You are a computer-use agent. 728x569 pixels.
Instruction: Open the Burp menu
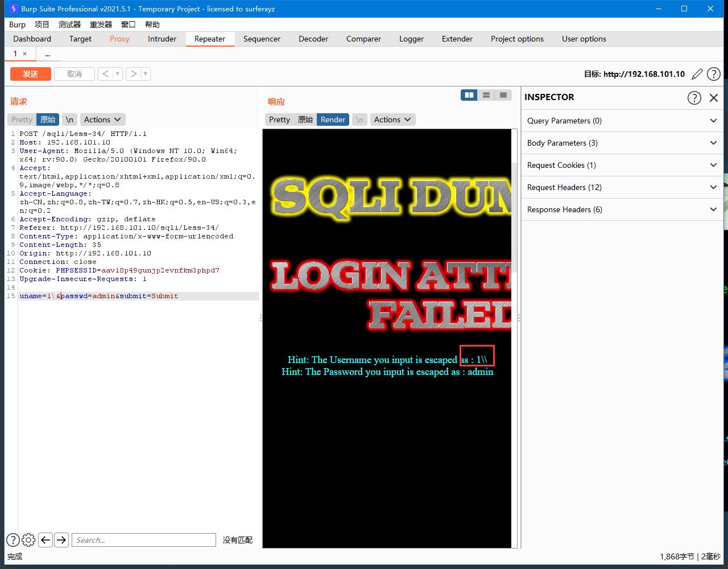coord(17,24)
